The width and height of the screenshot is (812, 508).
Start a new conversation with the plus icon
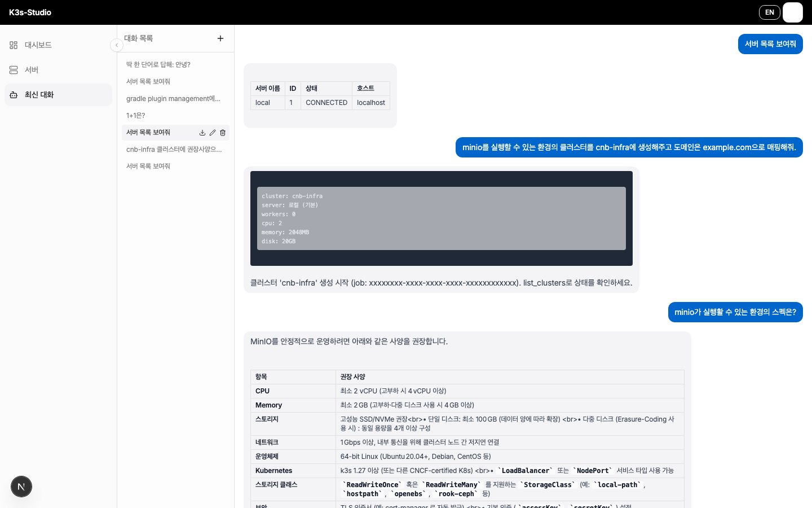(220, 38)
